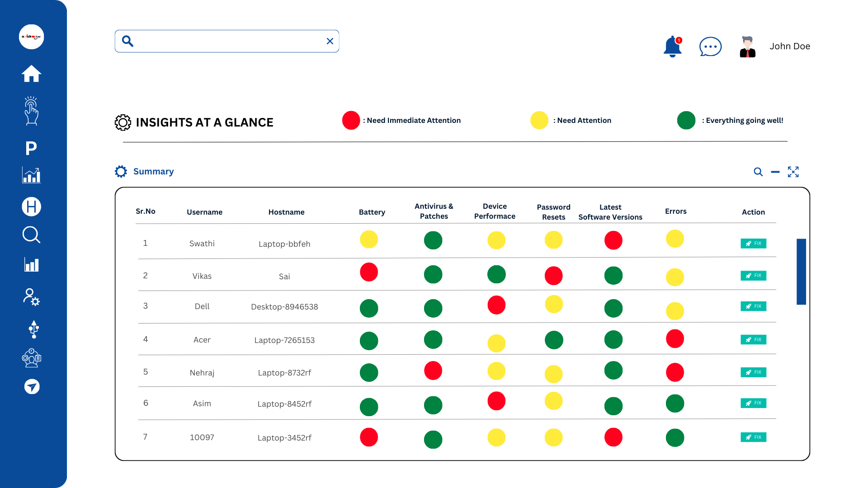Open the Home icon in sidebar

click(x=31, y=74)
